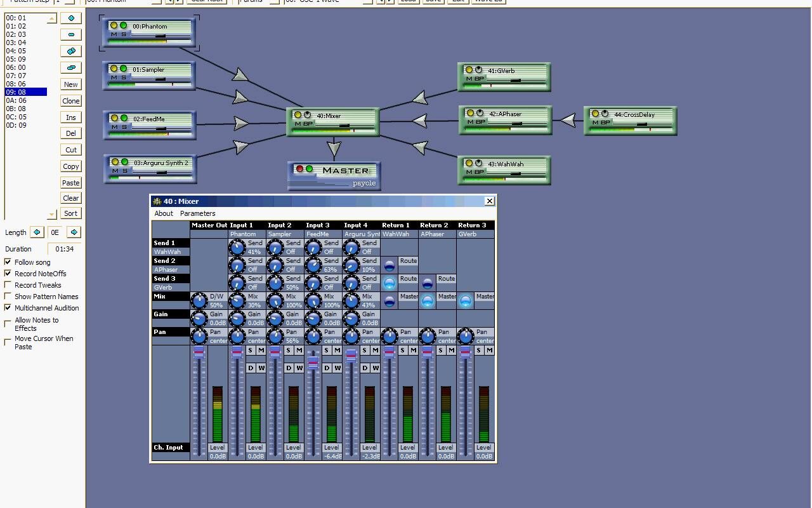Click the wire arrow from CrossDelay to APhaser

[568, 120]
